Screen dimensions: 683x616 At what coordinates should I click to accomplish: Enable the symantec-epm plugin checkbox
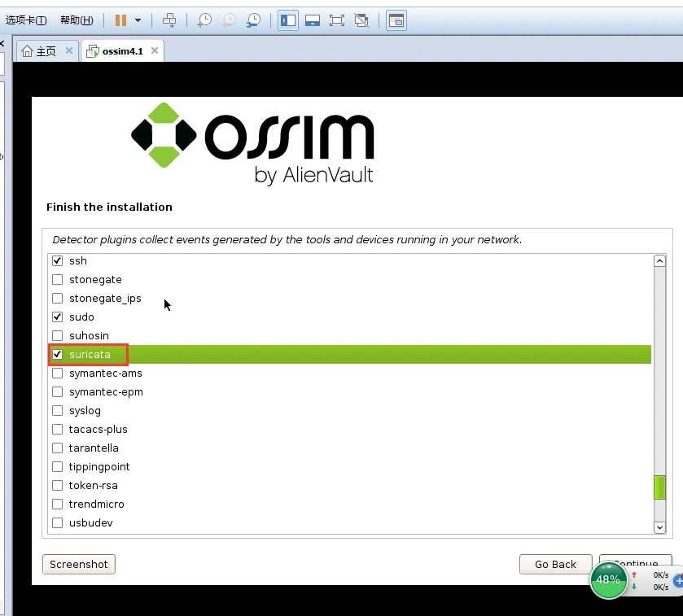point(58,391)
